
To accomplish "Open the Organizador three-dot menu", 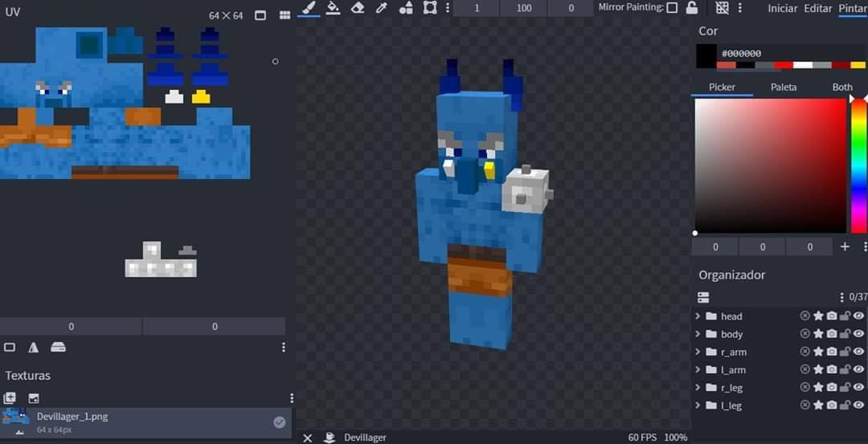I will (841, 298).
